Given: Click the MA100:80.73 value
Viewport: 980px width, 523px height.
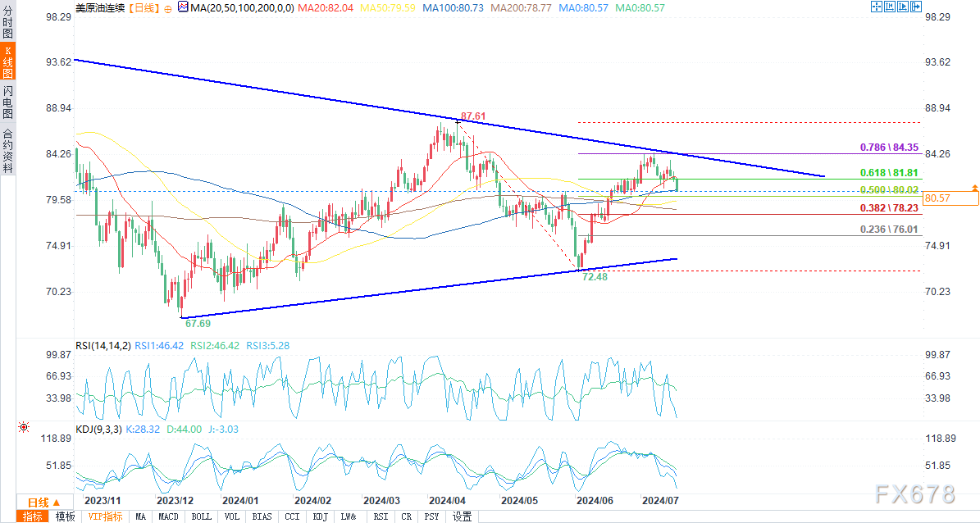Looking at the screenshot, I should coord(454,8).
